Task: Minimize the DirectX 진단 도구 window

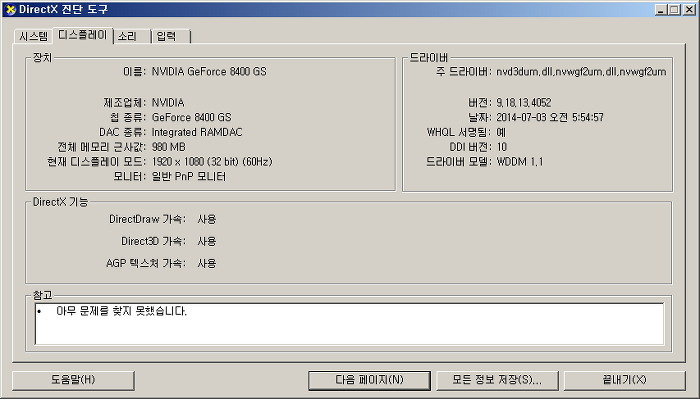Action: coord(662,9)
